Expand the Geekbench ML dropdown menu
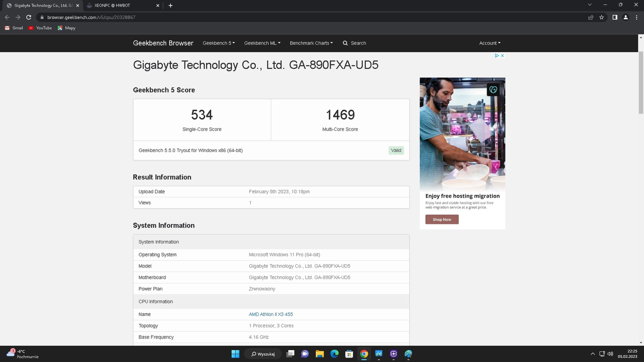Image resolution: width=644 pixels, height=362 pixels. click(x=262, y=43)
